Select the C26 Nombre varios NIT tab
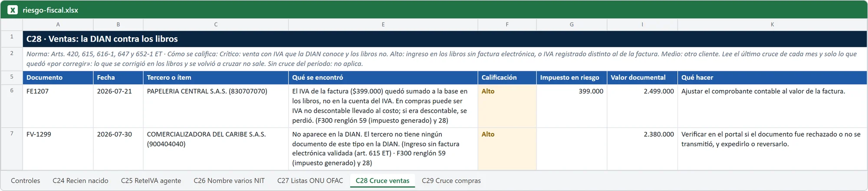The image size is (868, 191). (229, 181)
